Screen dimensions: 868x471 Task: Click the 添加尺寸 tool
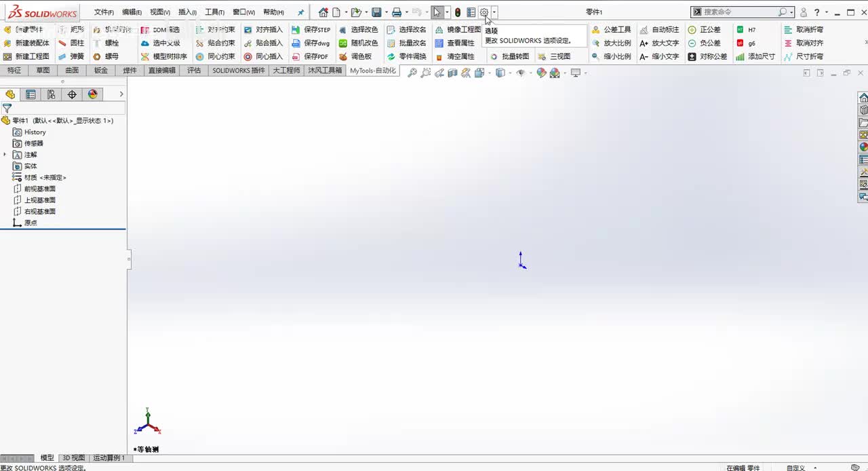[755, 56]
